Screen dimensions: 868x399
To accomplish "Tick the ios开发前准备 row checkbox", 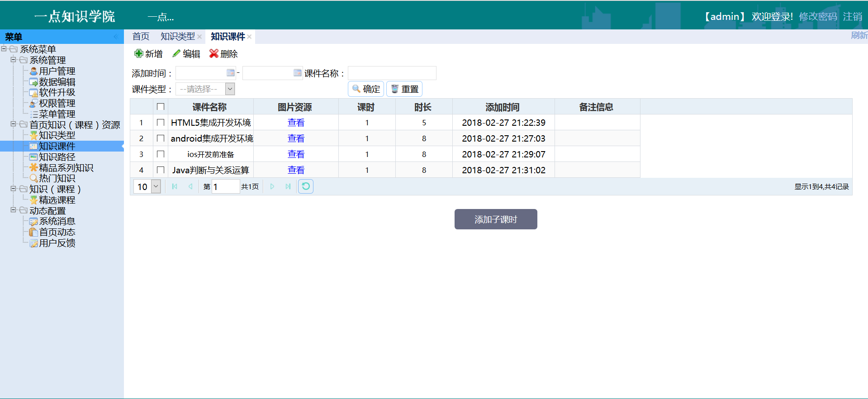I will point(160,154).
